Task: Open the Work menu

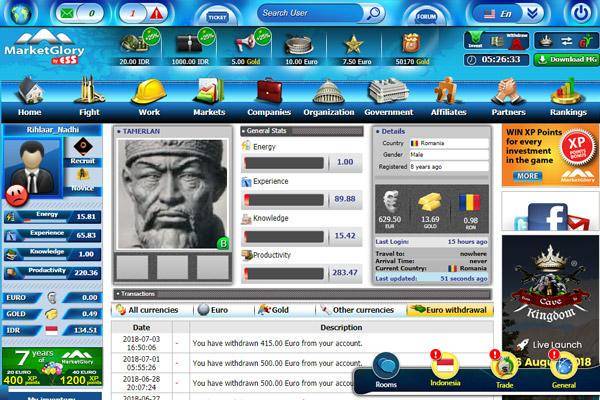Action: point(149,97)
